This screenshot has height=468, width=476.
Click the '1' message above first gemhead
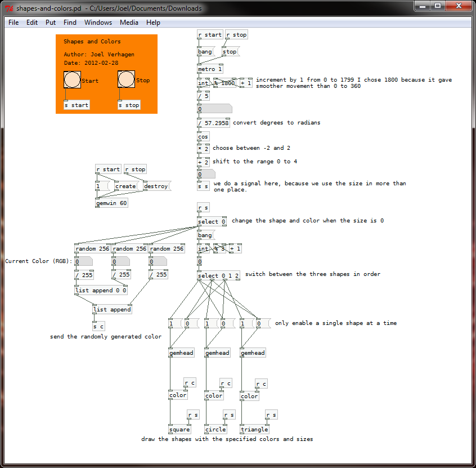pyautogui.click(x=175, y=324)
